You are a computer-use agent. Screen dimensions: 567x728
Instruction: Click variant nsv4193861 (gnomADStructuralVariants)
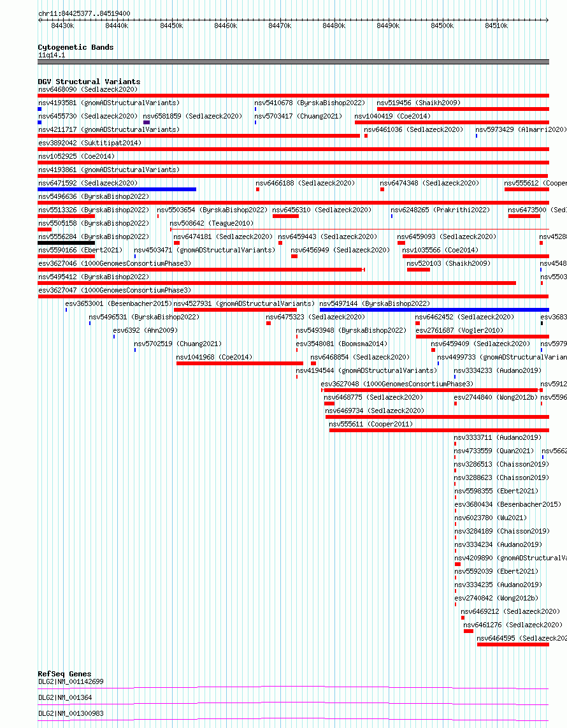pos(108,170)
